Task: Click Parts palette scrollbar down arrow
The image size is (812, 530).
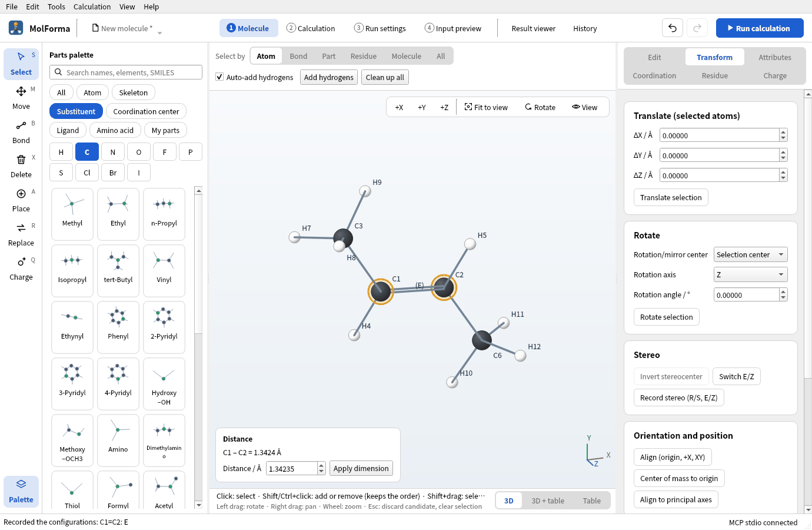Action: 199,505
